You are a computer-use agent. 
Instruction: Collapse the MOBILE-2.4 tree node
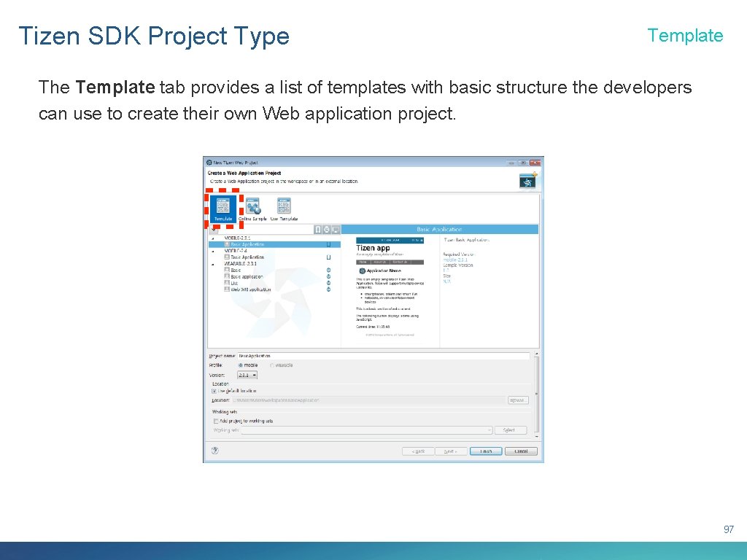pos(213,251)
